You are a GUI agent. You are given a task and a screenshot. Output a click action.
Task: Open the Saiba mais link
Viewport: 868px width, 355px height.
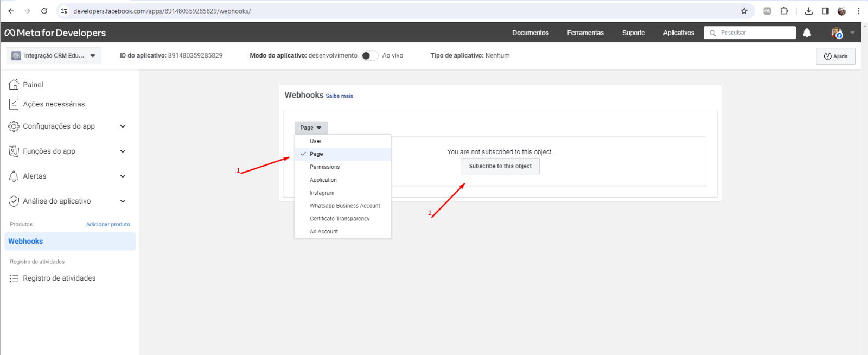339,96
